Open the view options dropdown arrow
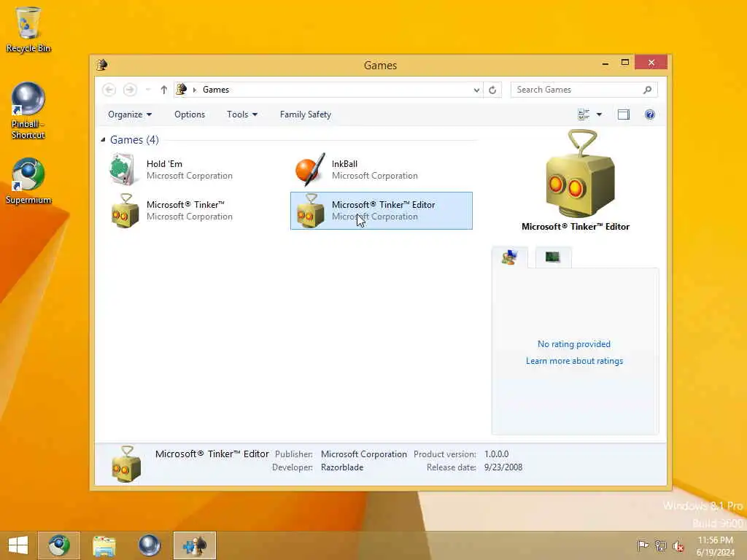Image resolution: width=747 pixels, height=560 pixels. click(x=600, y=114)
